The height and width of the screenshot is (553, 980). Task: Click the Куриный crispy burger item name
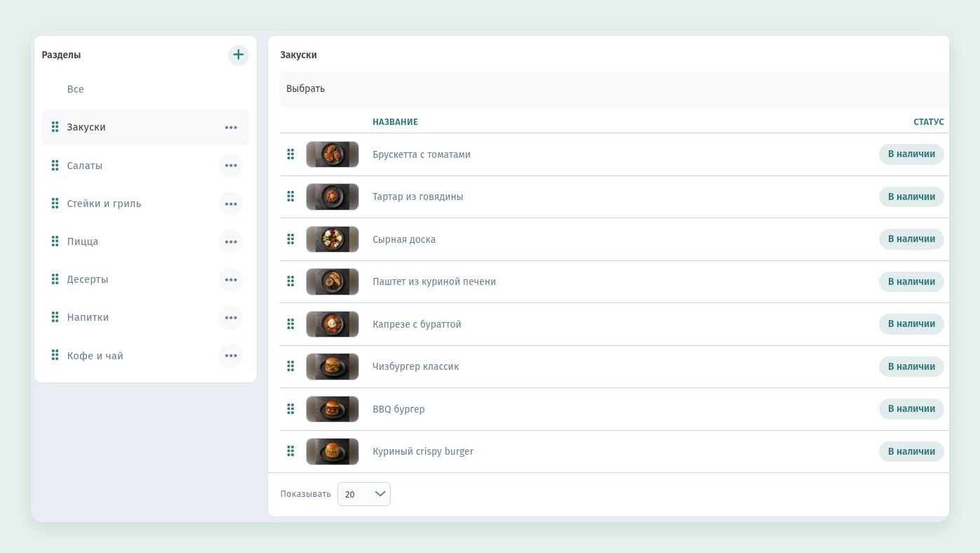pyautogui.click(x=423, y=451)
